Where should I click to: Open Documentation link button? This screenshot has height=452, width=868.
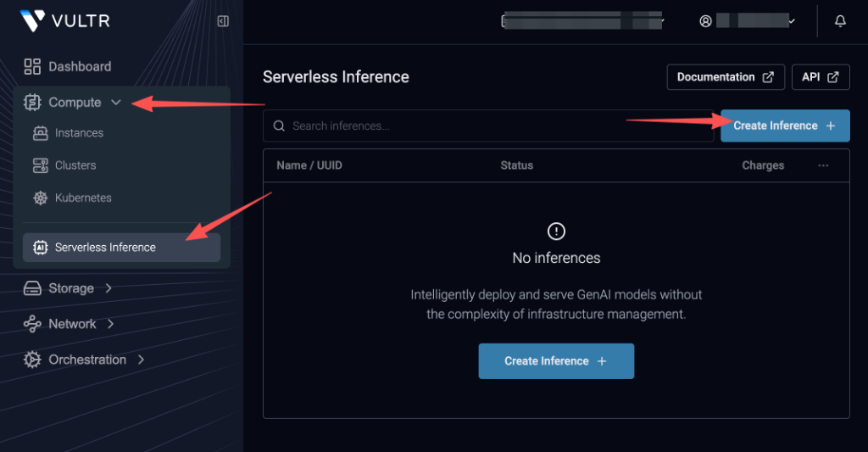tap(726, 77)
